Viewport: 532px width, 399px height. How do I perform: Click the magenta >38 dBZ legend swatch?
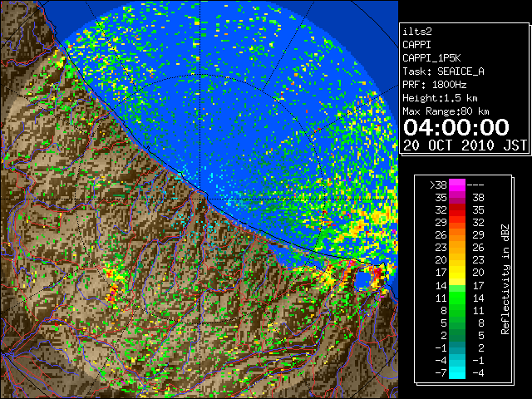457,185
